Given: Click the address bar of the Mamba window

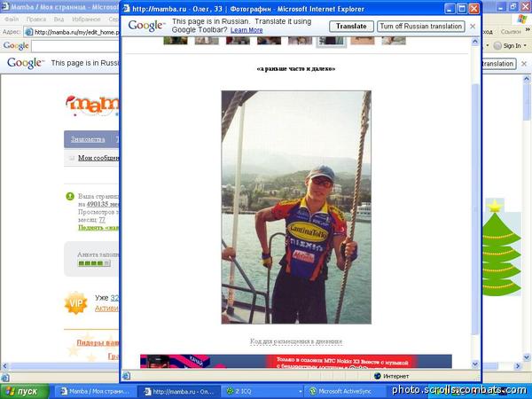Looking at the screenshot, I should pos(72,32).
